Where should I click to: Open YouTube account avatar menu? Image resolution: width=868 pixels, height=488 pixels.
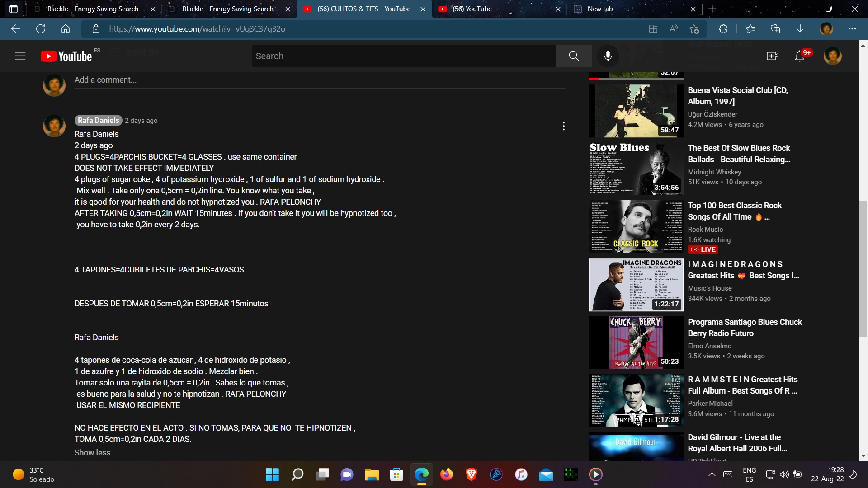click(833, 56)
